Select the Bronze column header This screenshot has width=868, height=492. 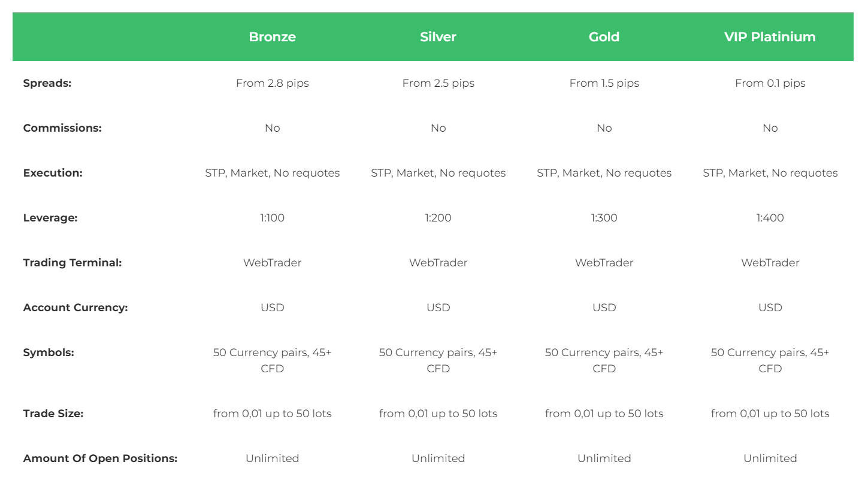273,37
